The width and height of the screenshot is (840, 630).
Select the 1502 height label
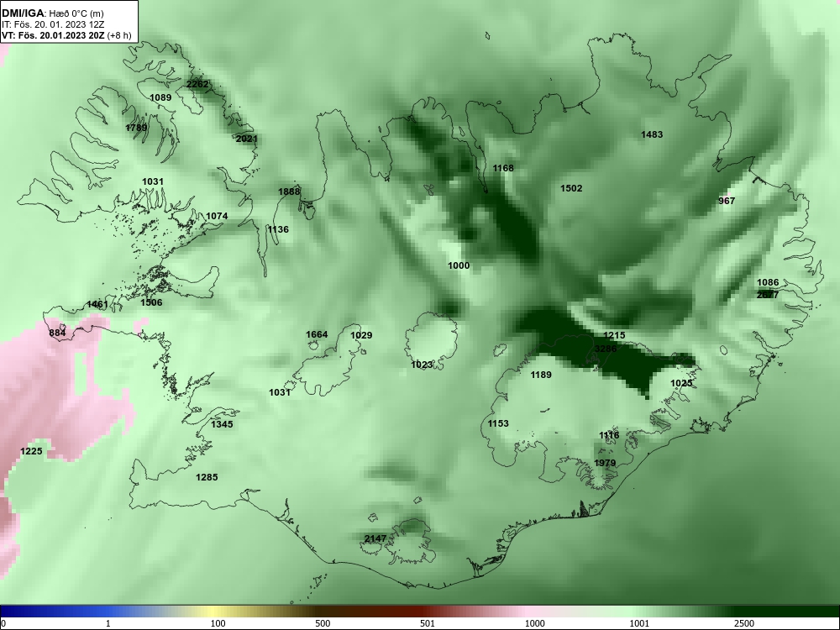pos(571,188)
